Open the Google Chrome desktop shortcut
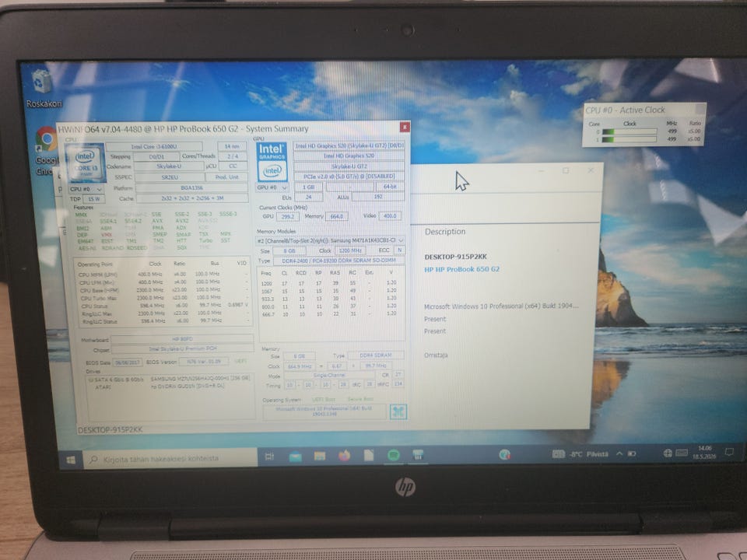This screenshot has width=747, height=560. (46, 150)
